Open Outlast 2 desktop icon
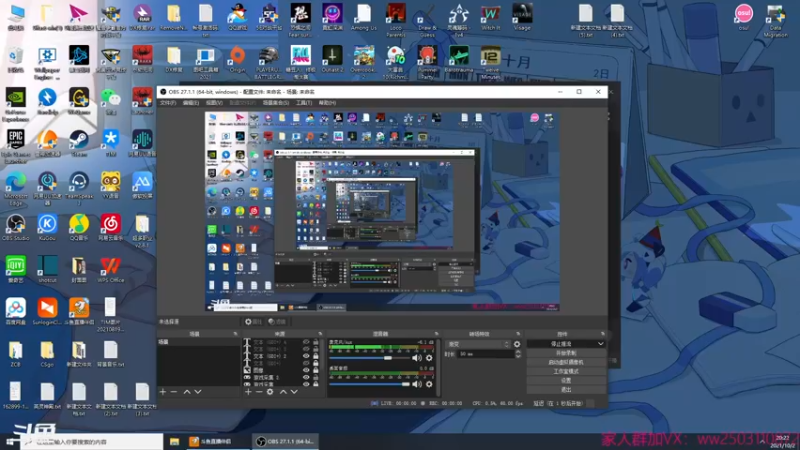Screen dimensions: 800x450 point(332,59)
